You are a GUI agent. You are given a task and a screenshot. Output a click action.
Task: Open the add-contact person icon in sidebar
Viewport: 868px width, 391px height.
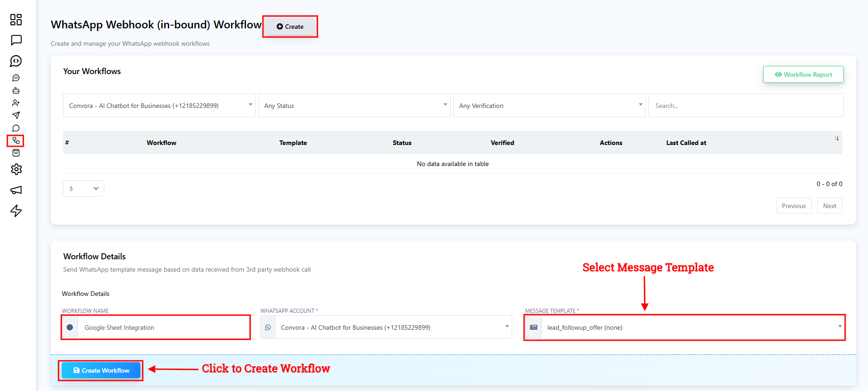click(x=16, y=103)
